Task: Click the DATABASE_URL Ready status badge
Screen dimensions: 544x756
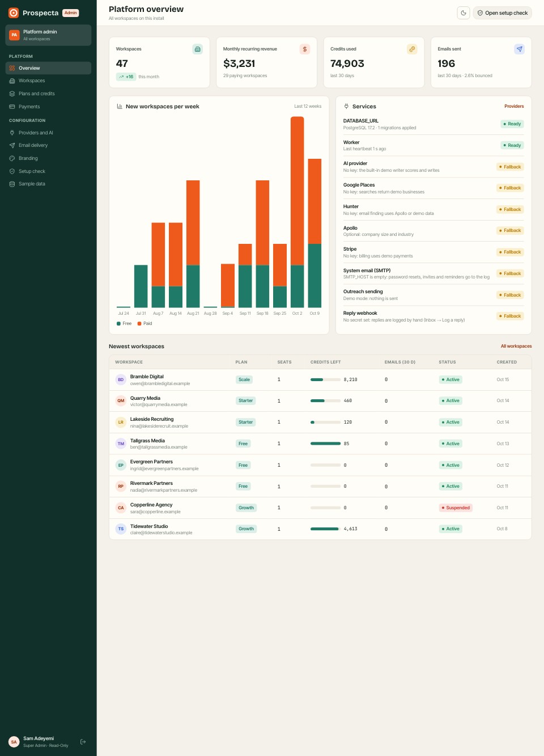Action: pyautogui.click(x=512, y=124)
